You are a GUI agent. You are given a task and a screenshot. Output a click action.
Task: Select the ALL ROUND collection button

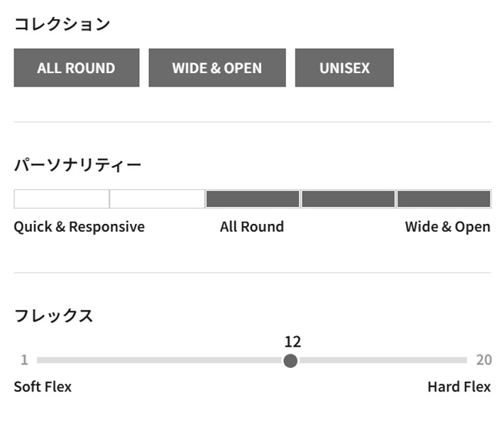click(77, 68)
